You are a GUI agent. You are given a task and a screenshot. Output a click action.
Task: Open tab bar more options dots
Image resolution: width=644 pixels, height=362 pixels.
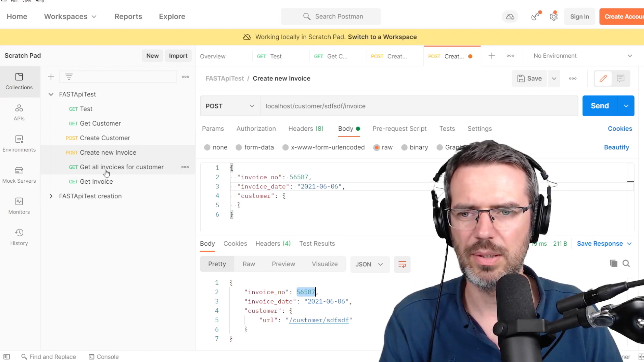pyautogui.click(x=510, y=56)
